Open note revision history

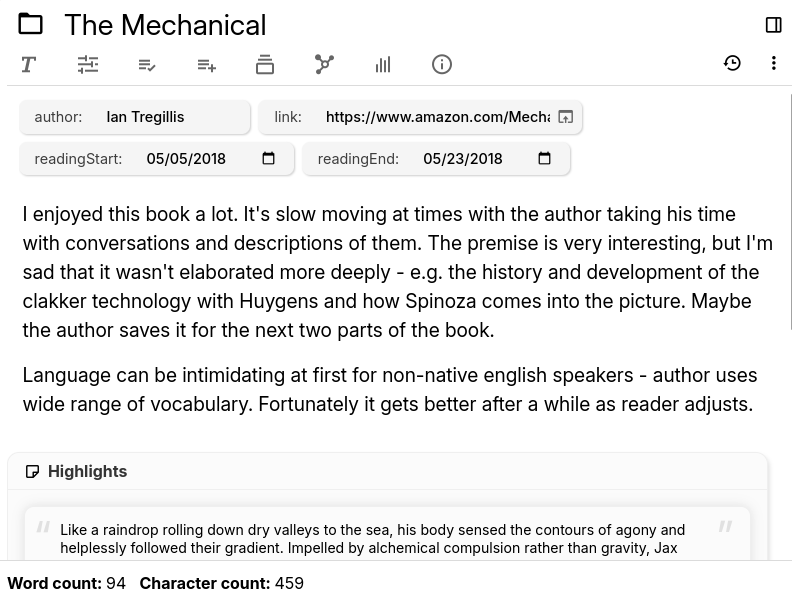pos(732,63)
